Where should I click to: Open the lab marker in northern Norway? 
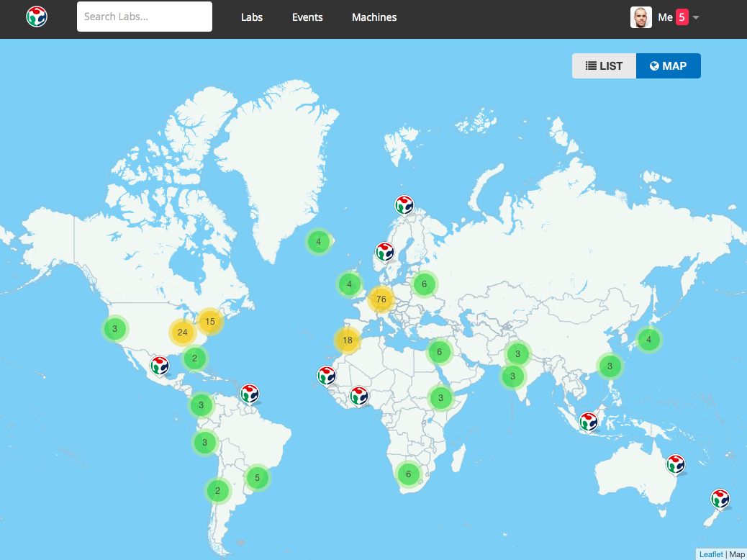click(404, 205)
